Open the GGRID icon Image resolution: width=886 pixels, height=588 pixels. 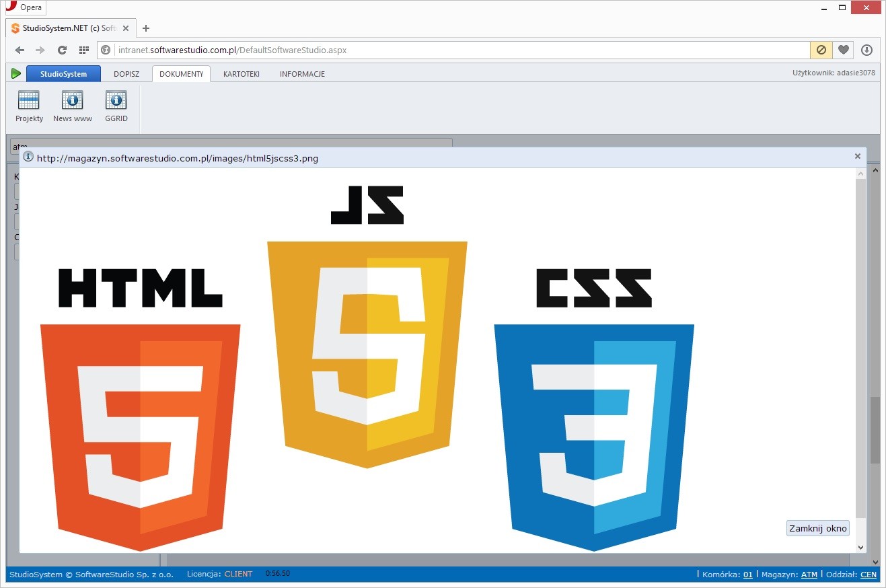click(116, 100)
